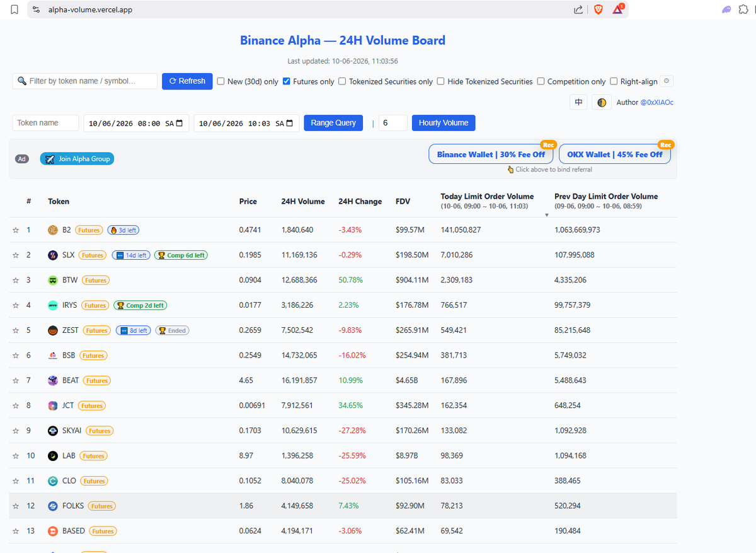Star the SLX token row
Screen dimensions: 756x553
(16, 255)
